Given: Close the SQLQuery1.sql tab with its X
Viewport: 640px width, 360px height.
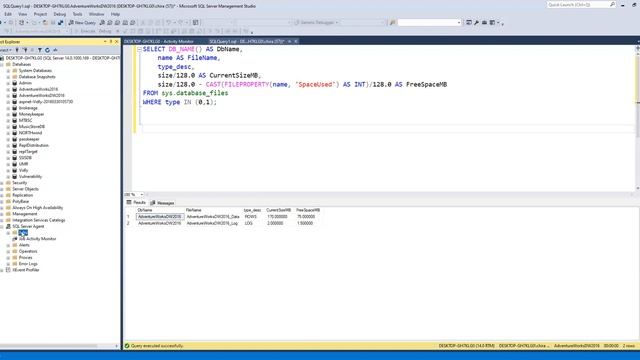Looking at the screenshot, I should point(296,41).
